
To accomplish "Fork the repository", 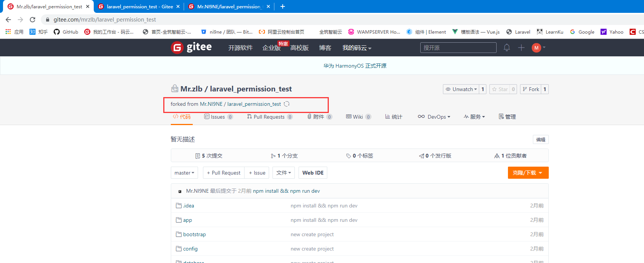I will click(531, 89).
